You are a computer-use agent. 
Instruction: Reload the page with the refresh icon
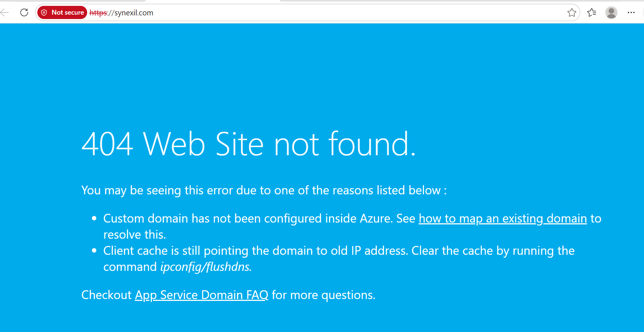coord(24,12)
